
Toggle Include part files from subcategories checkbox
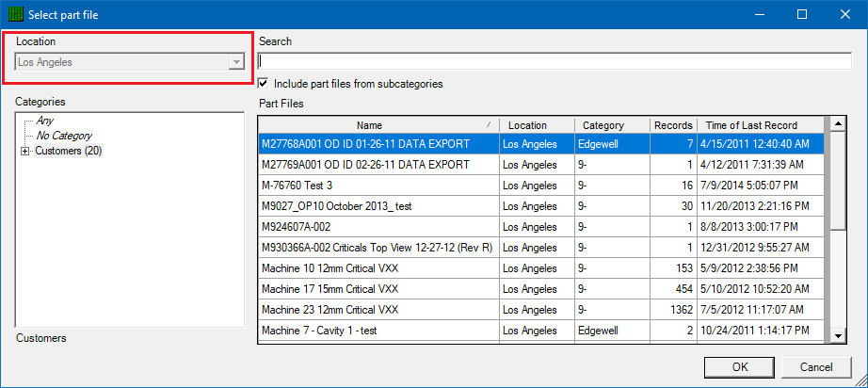pyautogui.click(x=264, y=84)
